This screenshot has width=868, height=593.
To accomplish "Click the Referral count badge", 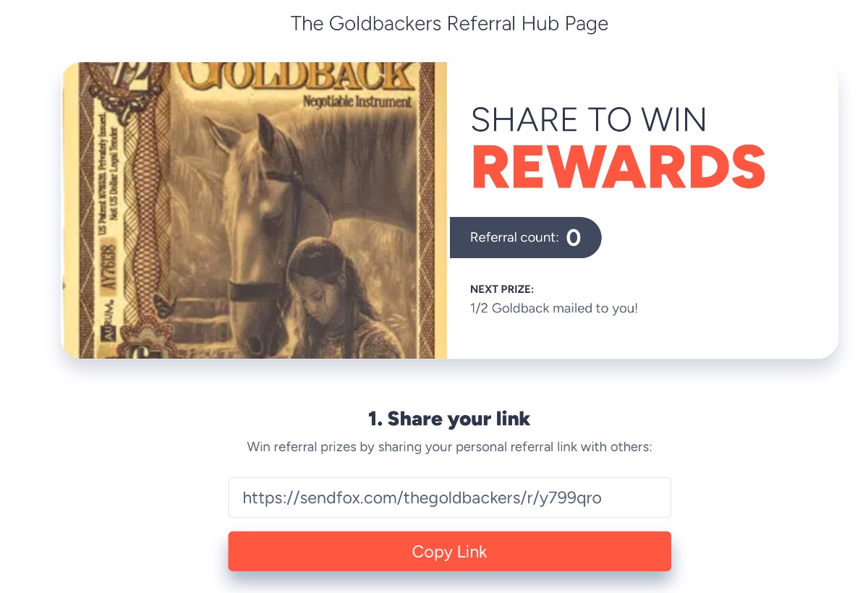I will pos(525,237).
